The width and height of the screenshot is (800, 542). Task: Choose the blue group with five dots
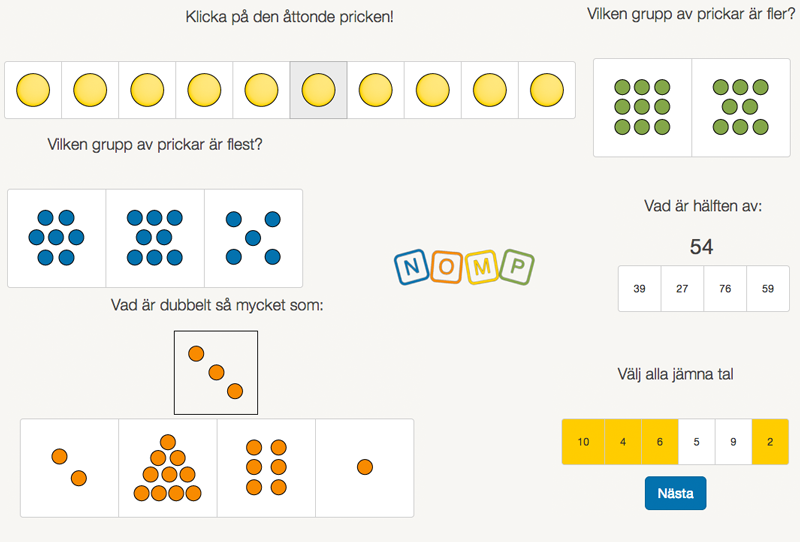click(253, 238)
